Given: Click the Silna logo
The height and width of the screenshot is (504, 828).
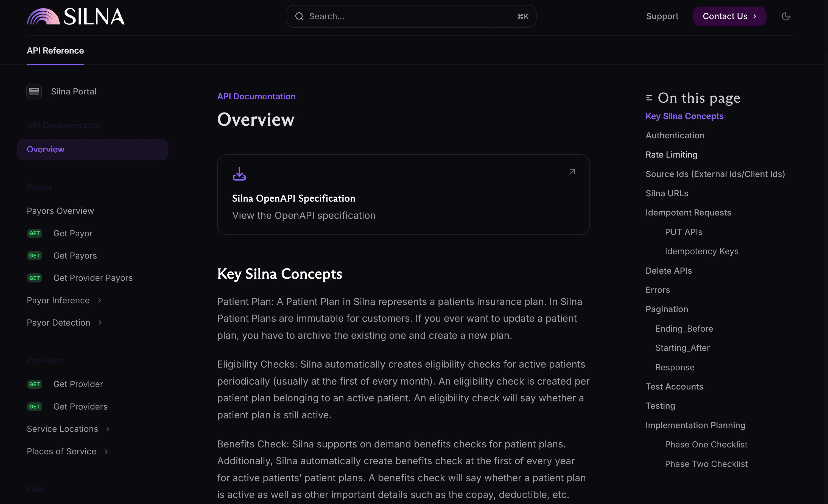Looking at the screenshot, I should coord(75,16).
